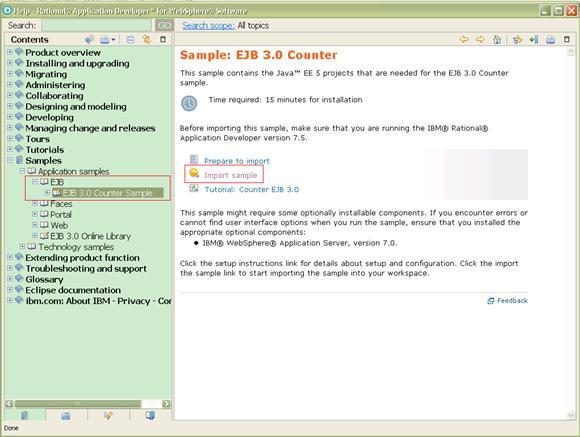Viewport: 580px width, 437px height.
Task: Select the Web samples item
Action: click(59, 225)
